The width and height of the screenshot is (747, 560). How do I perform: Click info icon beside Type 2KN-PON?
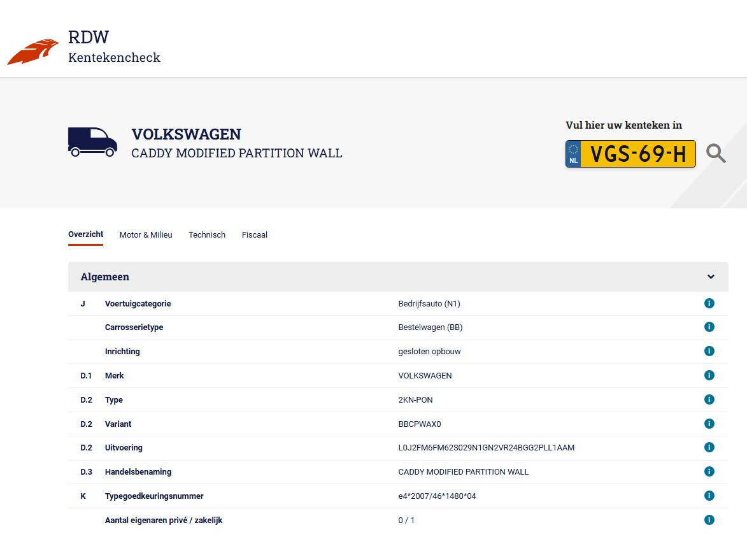pyautogui.click(x=709, y=399)
